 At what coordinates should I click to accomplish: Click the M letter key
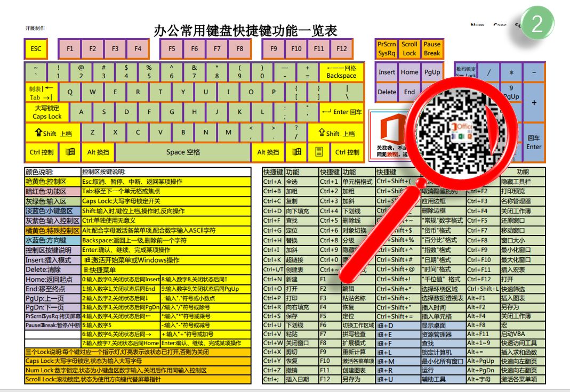(228, 133)
